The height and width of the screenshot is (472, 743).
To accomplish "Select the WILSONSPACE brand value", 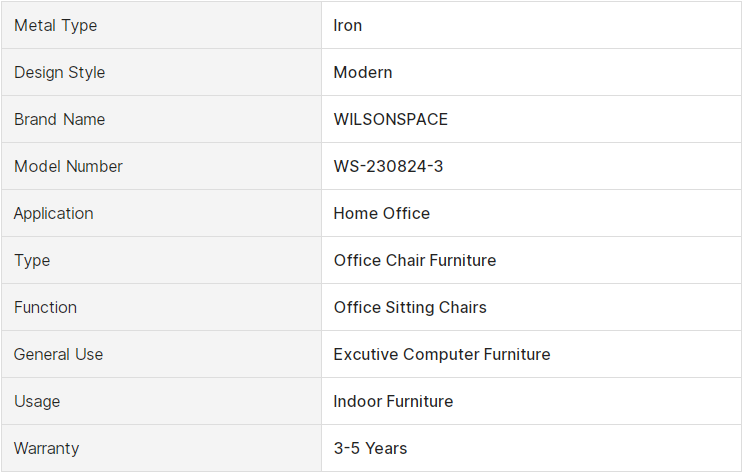I will pos(390,119).
